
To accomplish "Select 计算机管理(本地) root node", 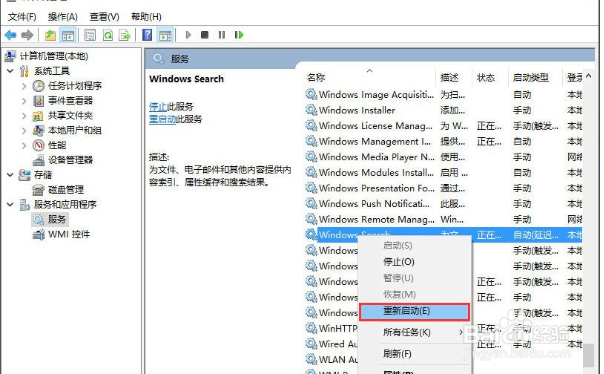I will 54,56.
